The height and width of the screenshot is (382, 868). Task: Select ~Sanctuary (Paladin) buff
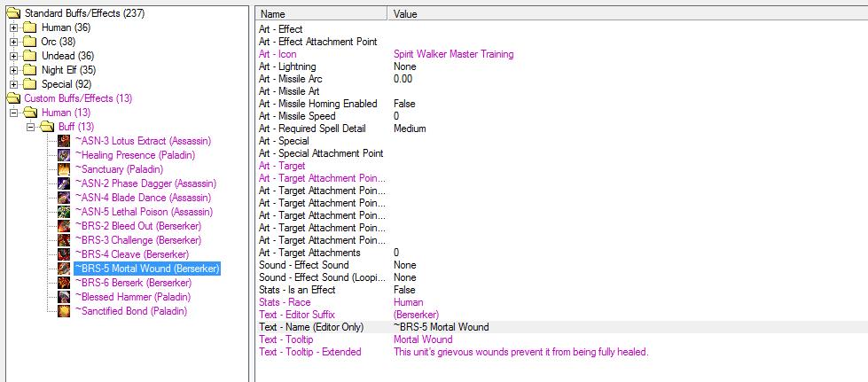pos(119,169)
